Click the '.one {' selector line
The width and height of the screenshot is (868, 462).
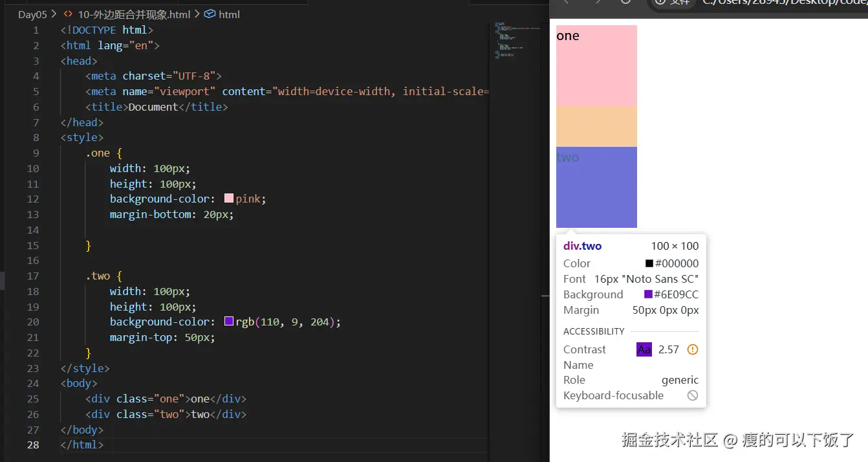coord(103,153)
